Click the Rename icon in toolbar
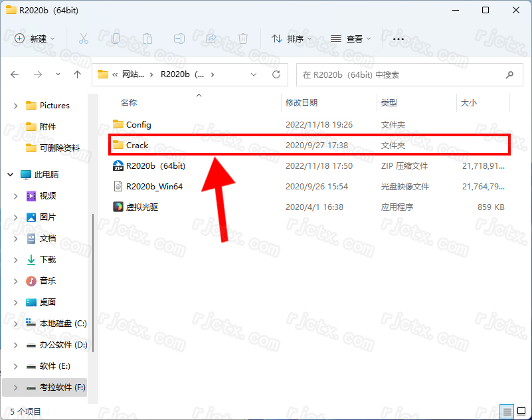 click(179, 39)
